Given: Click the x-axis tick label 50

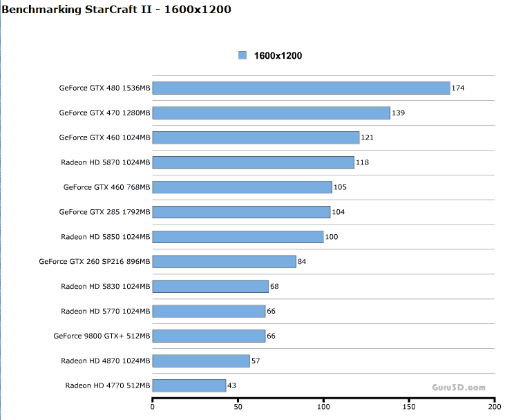Looking at the screenshot, I should tap(238, 407).
